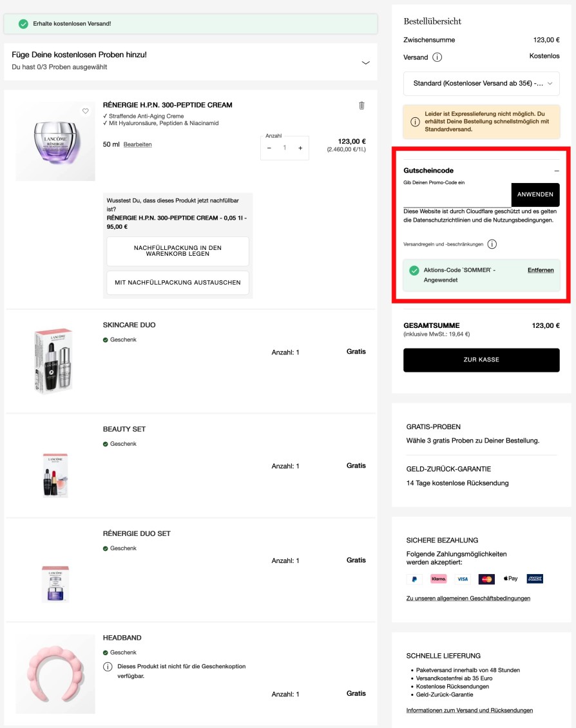Viewport: 576px width, 728px height.
Task: Click the PayPal payment icon
Action: point(414,579)
